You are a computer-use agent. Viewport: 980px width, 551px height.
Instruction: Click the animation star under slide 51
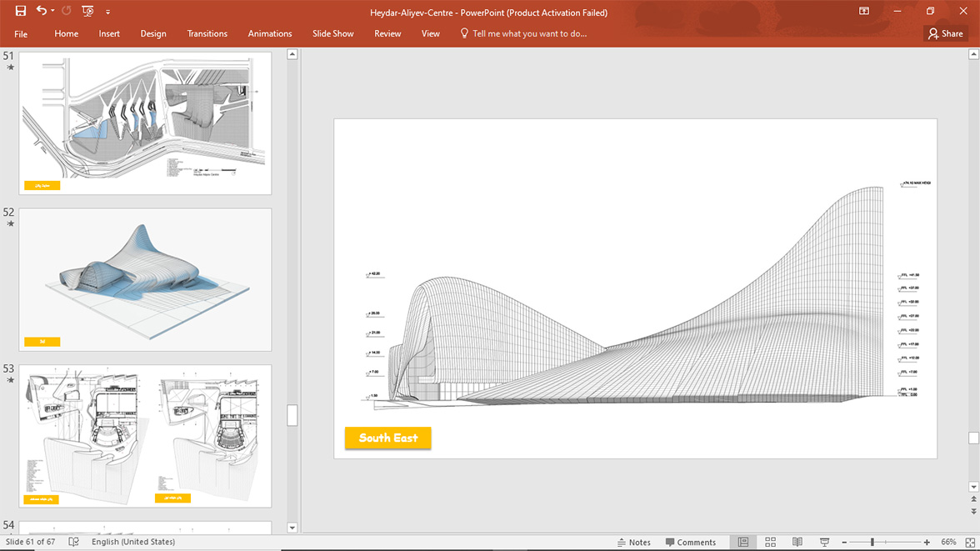pyautogui.click(x=10, y=68)
